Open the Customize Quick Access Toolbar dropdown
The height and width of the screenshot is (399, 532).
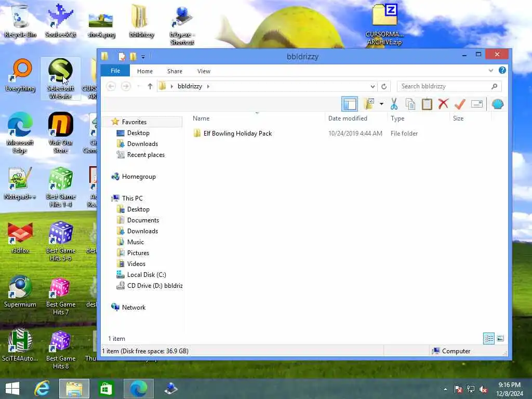click(143, 57)
